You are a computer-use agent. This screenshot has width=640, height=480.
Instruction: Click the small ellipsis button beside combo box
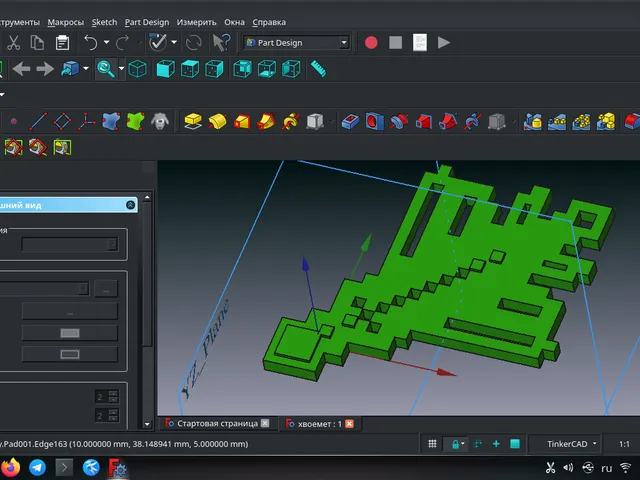click(x=106, y=289)
